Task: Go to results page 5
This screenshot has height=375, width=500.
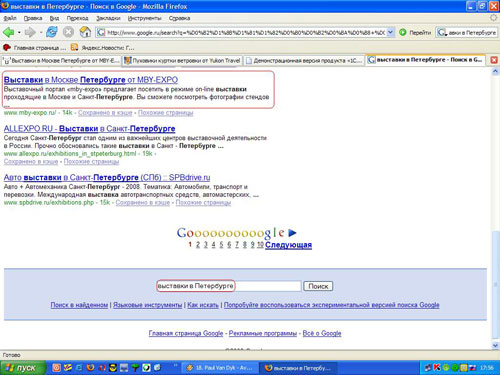Action: [x=221, y=245]
